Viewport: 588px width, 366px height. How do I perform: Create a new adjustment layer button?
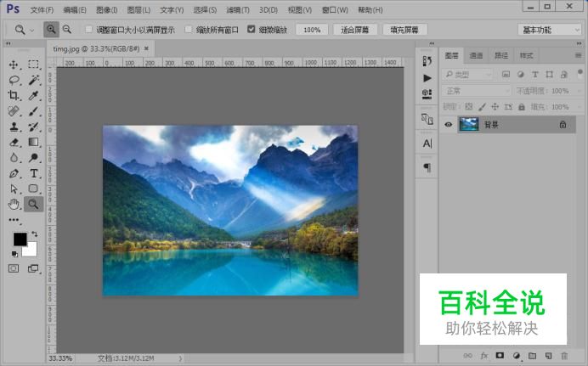pyautogui.click(x=517, y=355)
